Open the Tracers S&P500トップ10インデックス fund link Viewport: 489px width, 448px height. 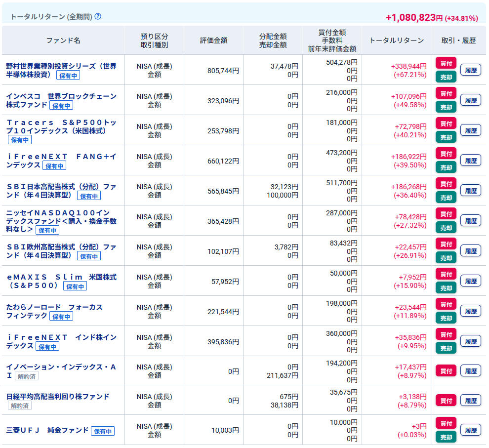61,126
